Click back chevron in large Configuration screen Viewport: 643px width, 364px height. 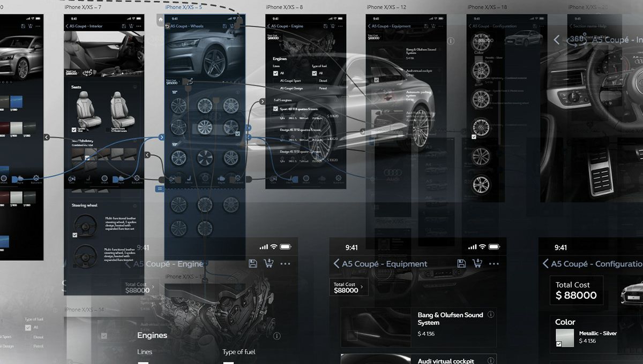click(545, 263)
